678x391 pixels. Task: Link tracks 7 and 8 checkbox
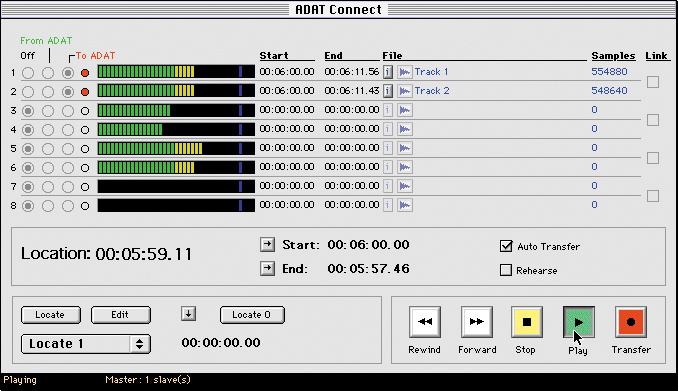point(653,196)
